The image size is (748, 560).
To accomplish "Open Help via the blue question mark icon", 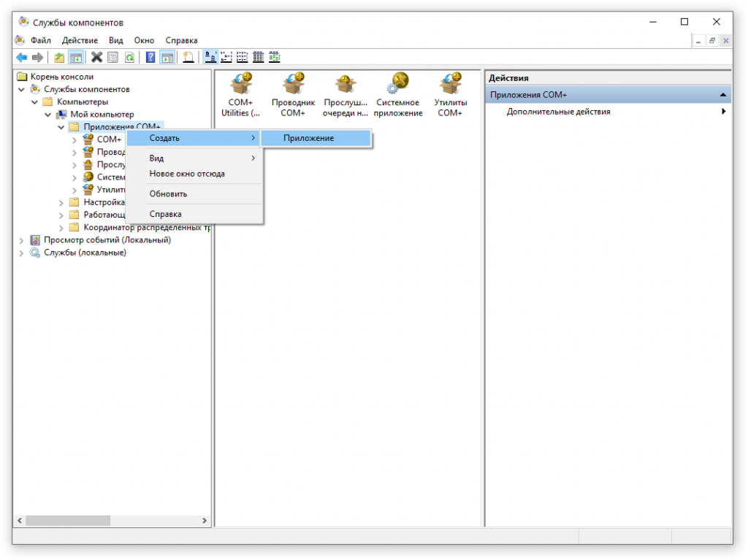I will pos(150,58).
